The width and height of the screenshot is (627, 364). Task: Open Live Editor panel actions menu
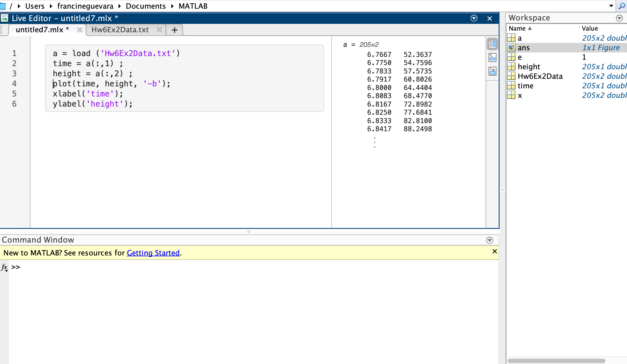click(474, 18)
